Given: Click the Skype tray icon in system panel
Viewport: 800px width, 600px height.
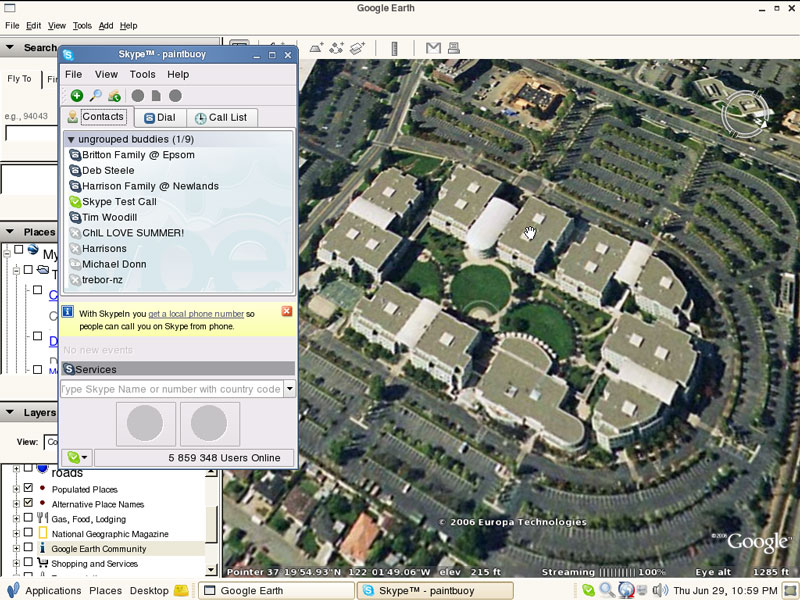Looking at the screenshot, I should click(x=588, y=590).
